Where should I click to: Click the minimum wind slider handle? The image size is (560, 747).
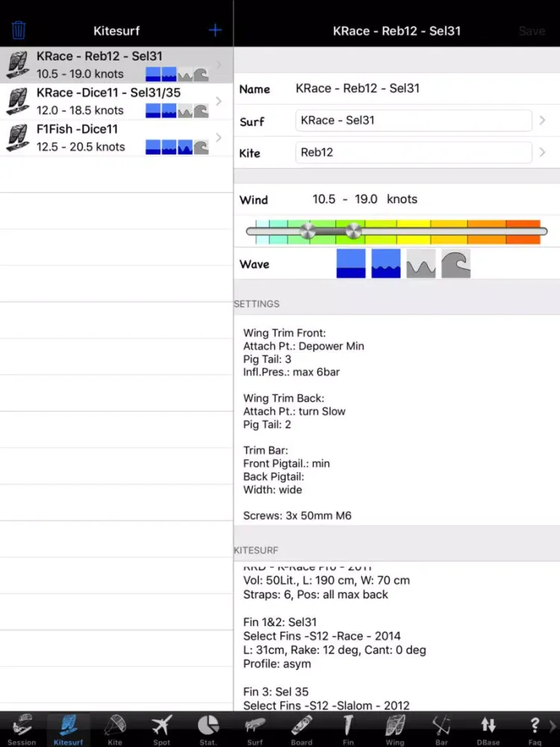[x=308, y=232]
